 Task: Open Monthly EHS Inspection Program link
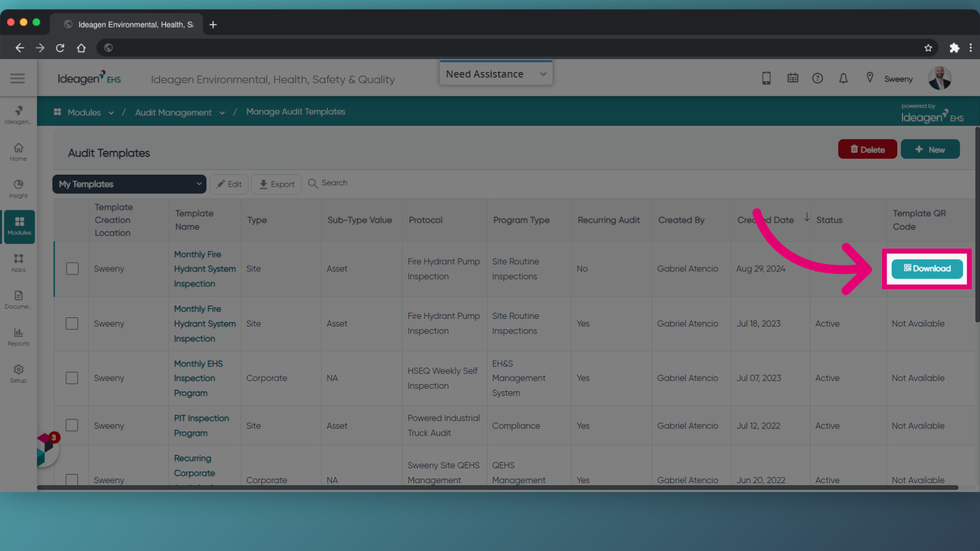pos(198,378)
